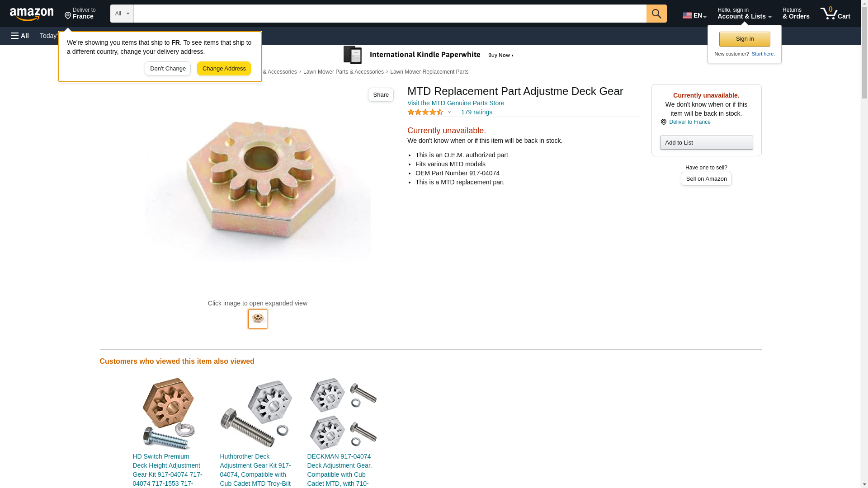The height and width of the screenshot is (488, 868).
Task: Open the EN language dropdown
Action: coord(694,15)
